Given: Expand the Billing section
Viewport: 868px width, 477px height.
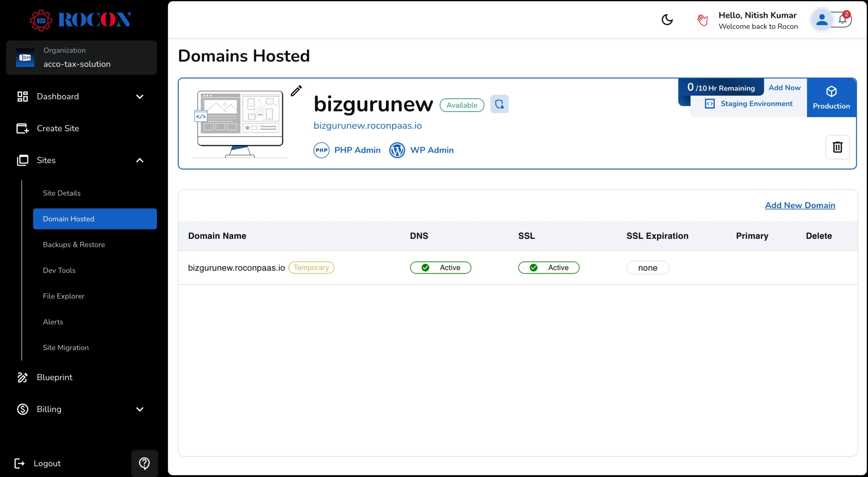Looking at the screenshot, I should (140, 409).
